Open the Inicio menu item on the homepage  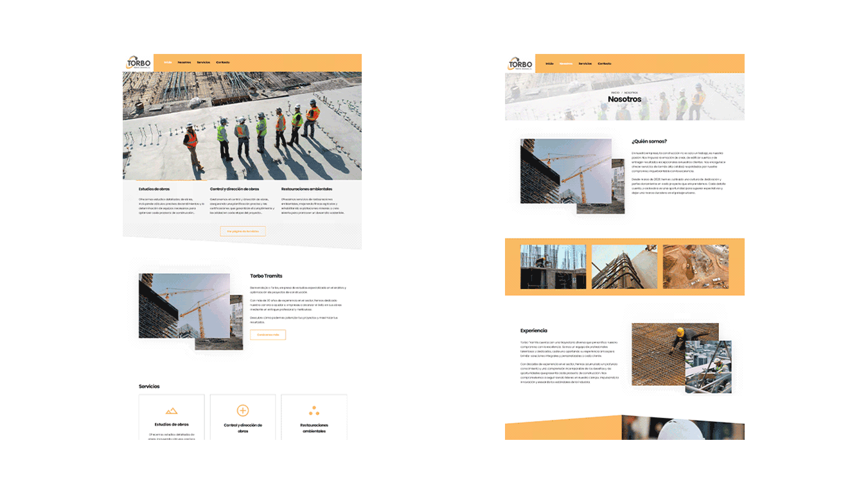(168, 62)
